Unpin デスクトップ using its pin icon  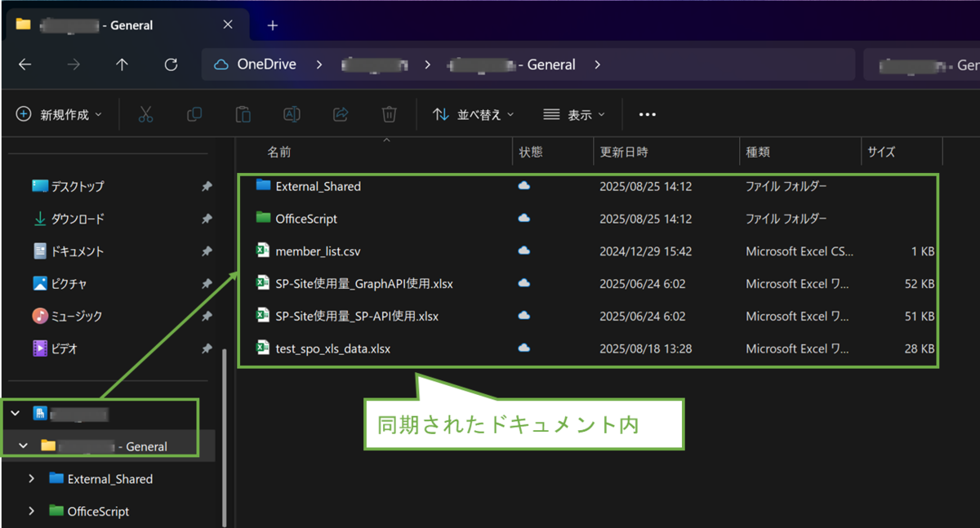(x=207, y=187)
